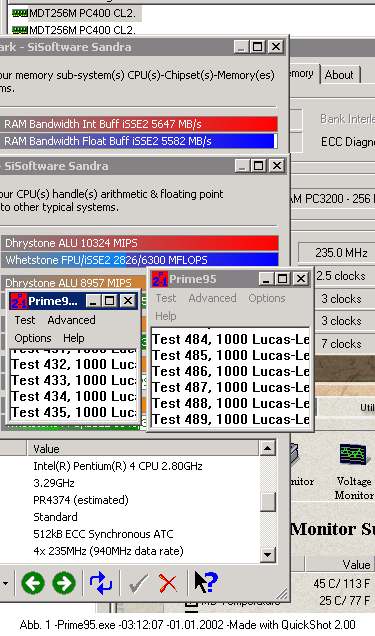Click the context help cursor icon
The width and height of the screenshot is (375, 636).
pos(206,582)
